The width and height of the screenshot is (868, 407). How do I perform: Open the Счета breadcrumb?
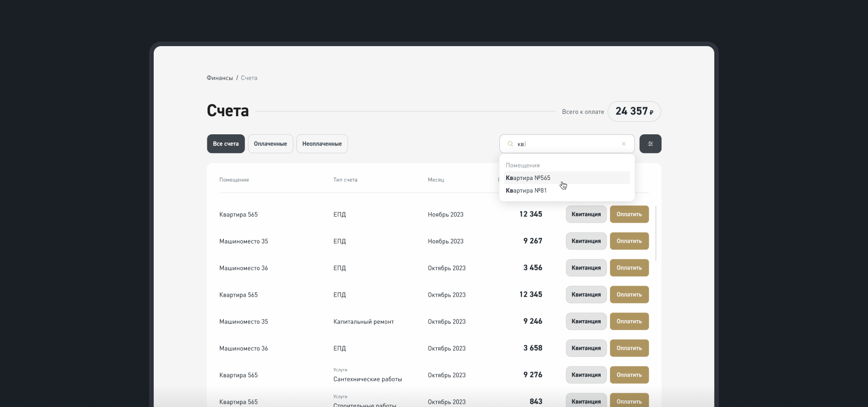[x=249, y=78]
